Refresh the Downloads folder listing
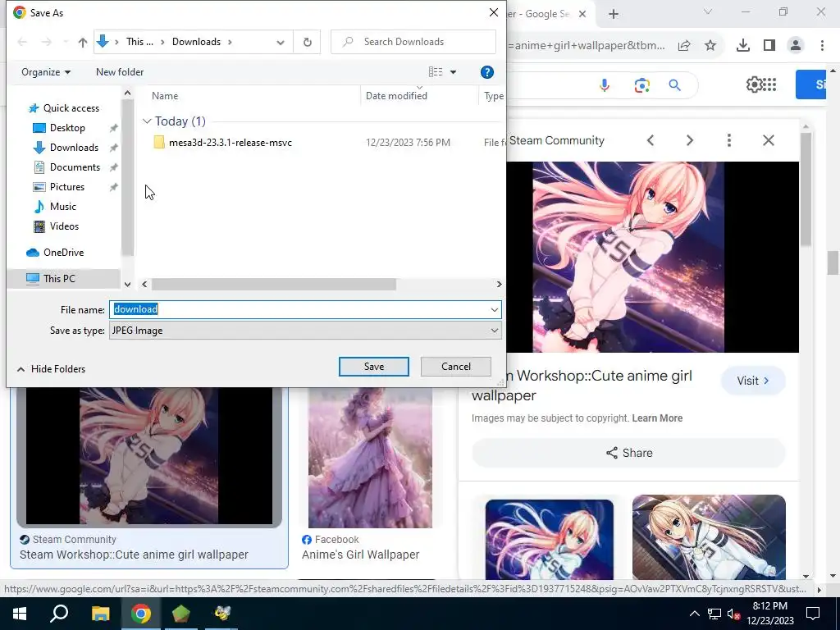The height and width of the screenshot is (630, 840). point(307,43)
